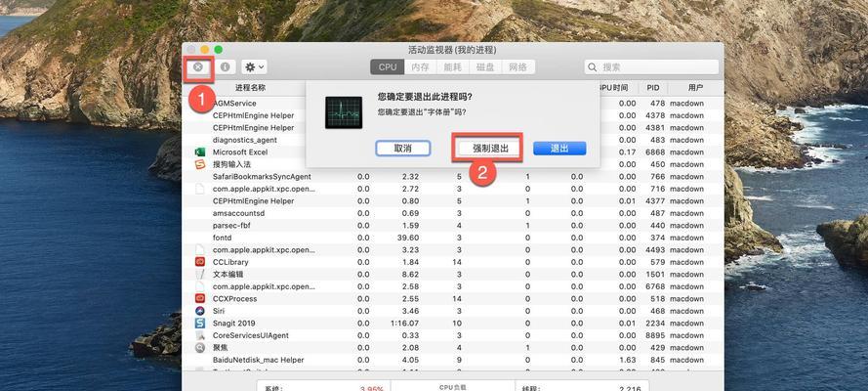Select the AGMService process name
This screenshot has width=868, height=391.
pyautogui.click(x=234, y=103)
